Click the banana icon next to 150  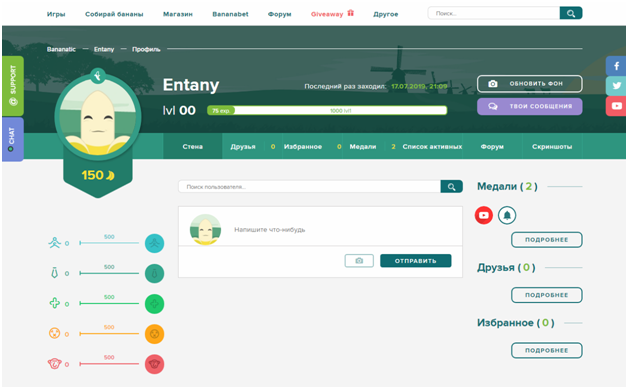point(110,175)
